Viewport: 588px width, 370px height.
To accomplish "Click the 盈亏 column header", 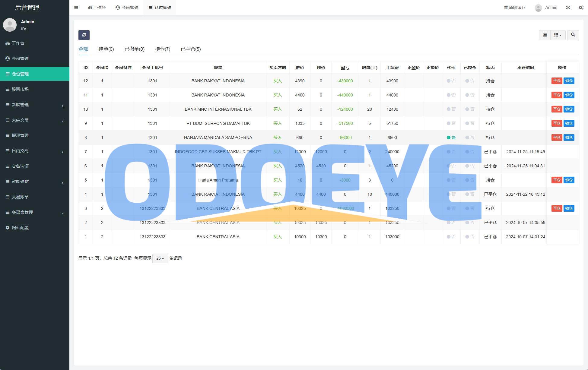I will pos(345,68).
